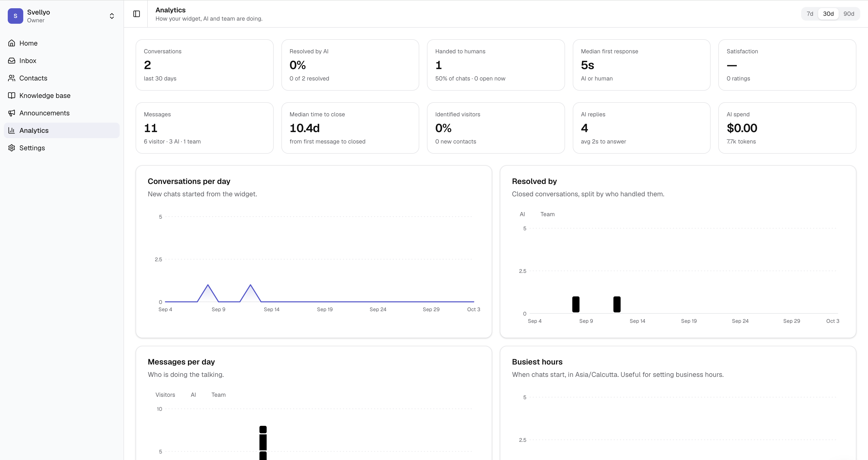This screenshot has height=460, width=868.
Task: Toggle the Team legend in Resolved by
Action: [547, 214]
